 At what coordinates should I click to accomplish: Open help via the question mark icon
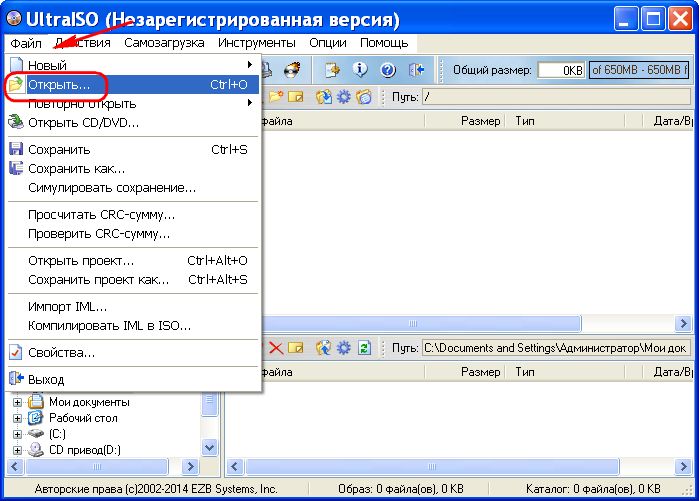[x=388, y=70]
